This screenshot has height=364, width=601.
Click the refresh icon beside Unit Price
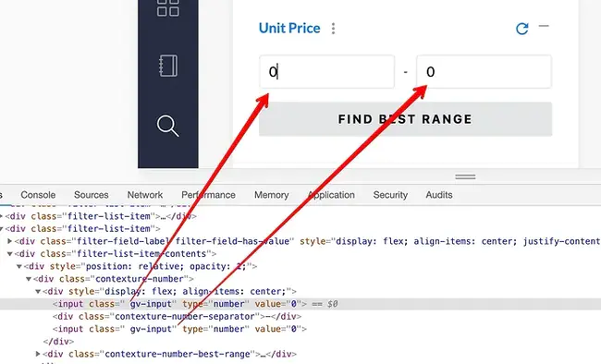click(521, 29)
